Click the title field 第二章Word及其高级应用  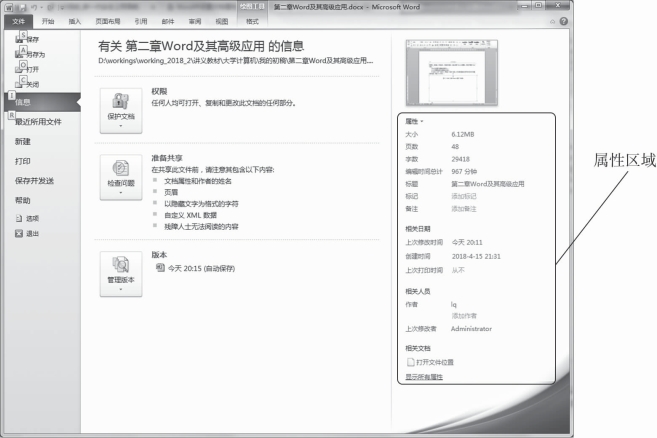(x=488, y=184)
